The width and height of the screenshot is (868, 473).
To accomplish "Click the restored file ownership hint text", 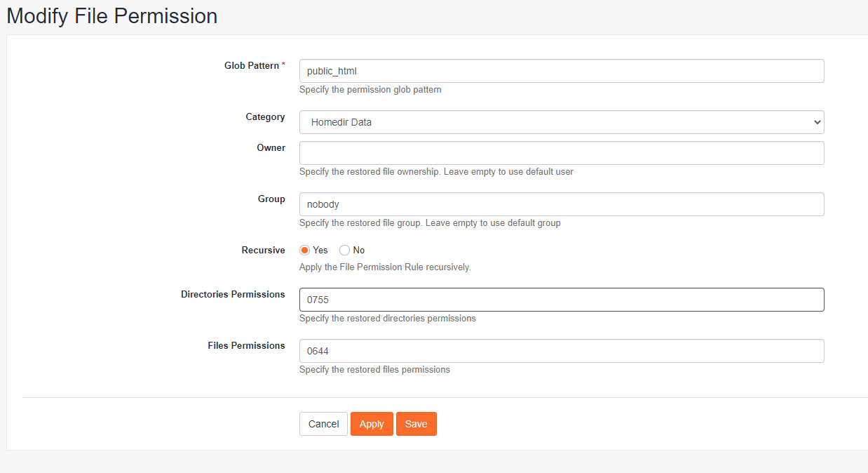I will coord(436,172).
